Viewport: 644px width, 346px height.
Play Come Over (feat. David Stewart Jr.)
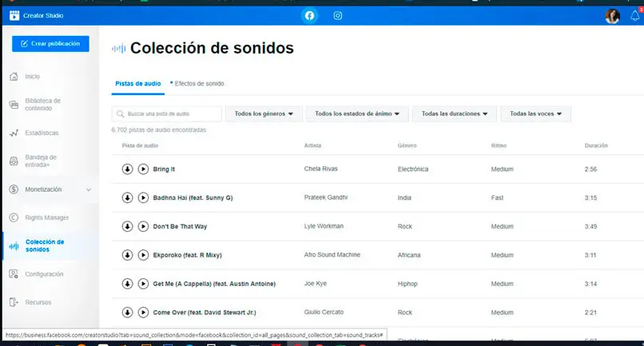tap(143, 312)
